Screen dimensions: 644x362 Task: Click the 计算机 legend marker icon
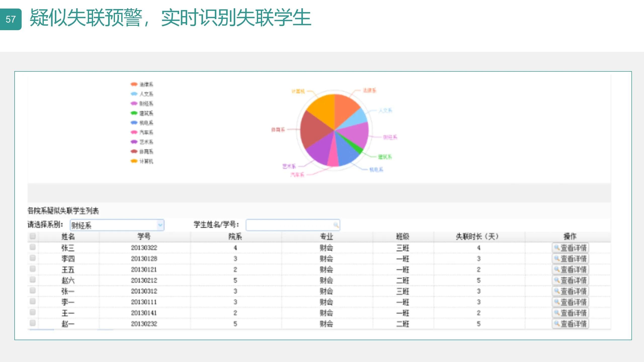pyautogui.click(x=133, y=161)
